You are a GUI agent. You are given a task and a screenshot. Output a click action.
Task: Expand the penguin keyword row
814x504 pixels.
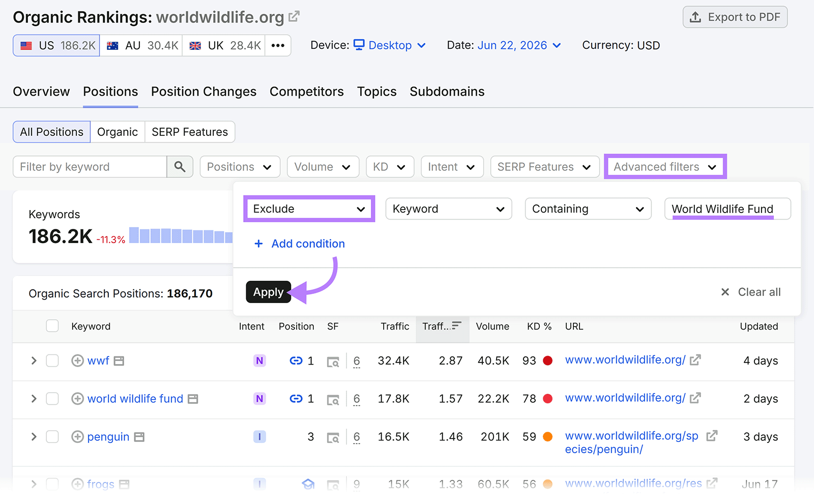point(34,437)
